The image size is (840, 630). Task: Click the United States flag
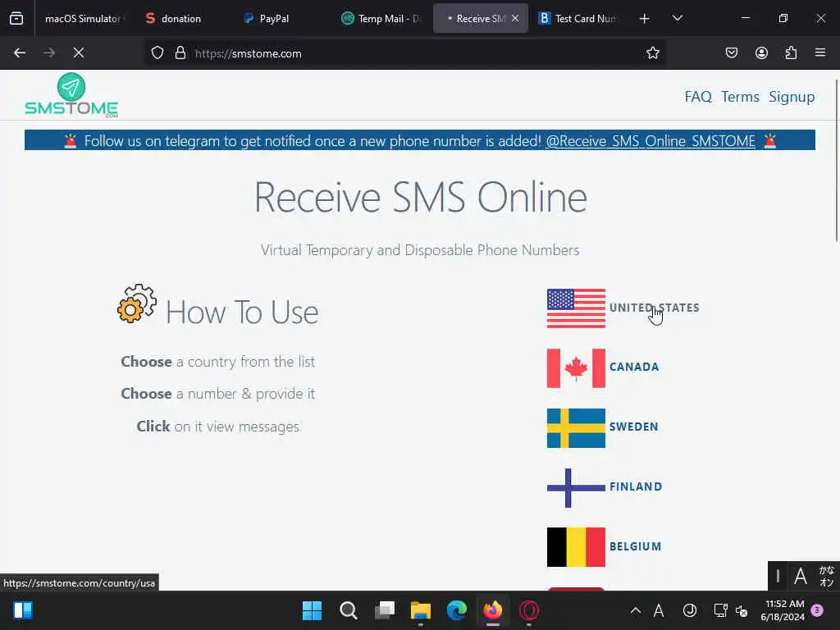(x=576, y=308)
